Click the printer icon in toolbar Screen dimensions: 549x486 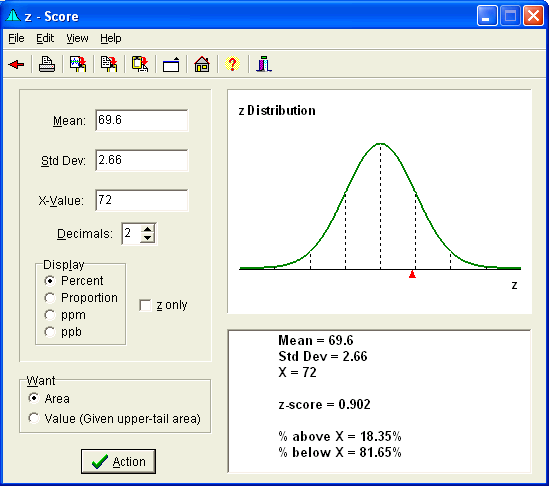point(47,64)
